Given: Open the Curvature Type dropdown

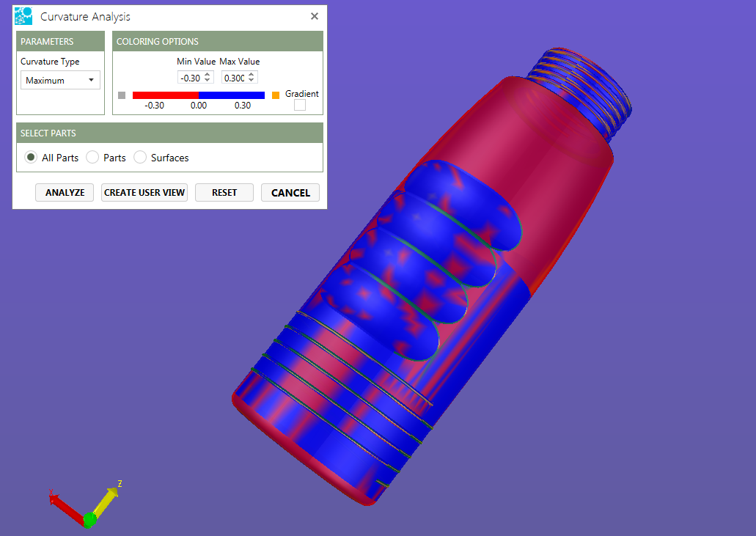Looking at the screenshot, I should [x=60, y=81].
